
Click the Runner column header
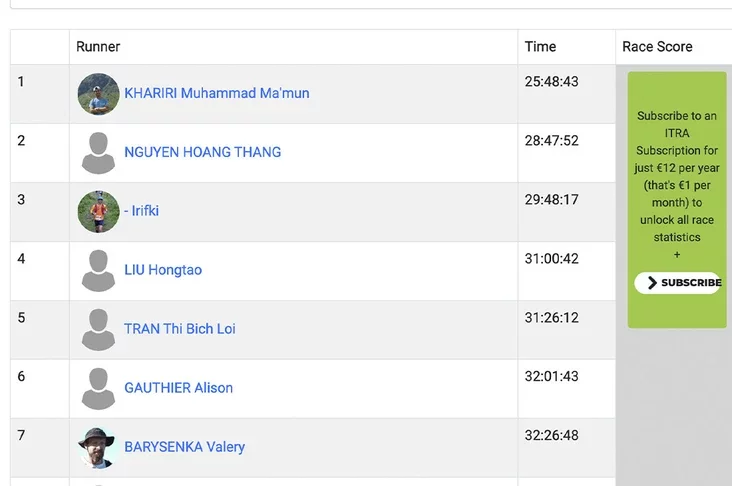click(98, 47)
